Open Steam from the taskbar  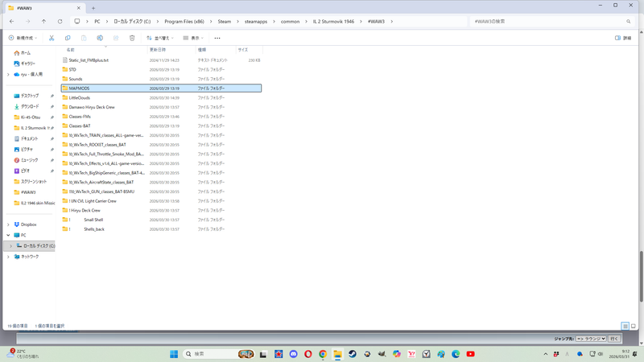coord(353,354)
